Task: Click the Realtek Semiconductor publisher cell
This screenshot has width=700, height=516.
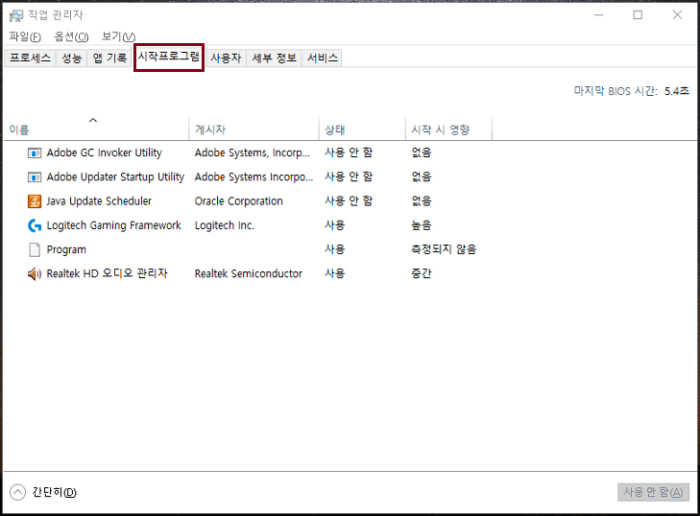Action: click(x=249, y=274)
